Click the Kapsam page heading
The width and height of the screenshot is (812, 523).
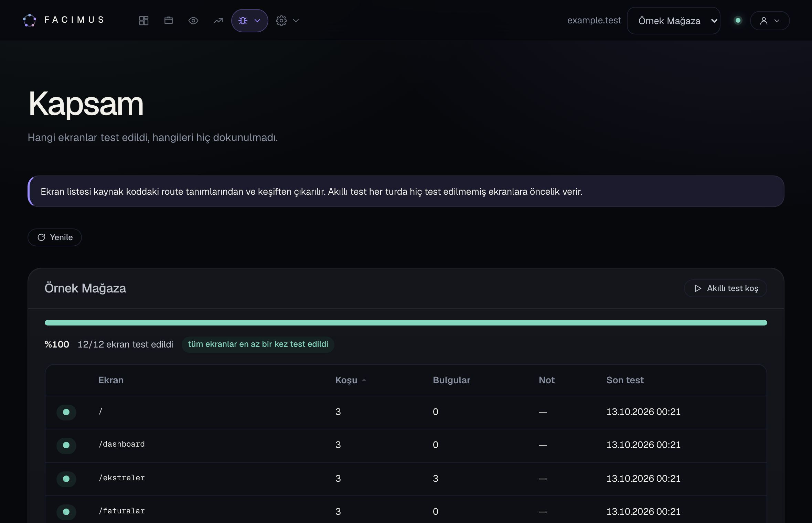coord(86,104)
